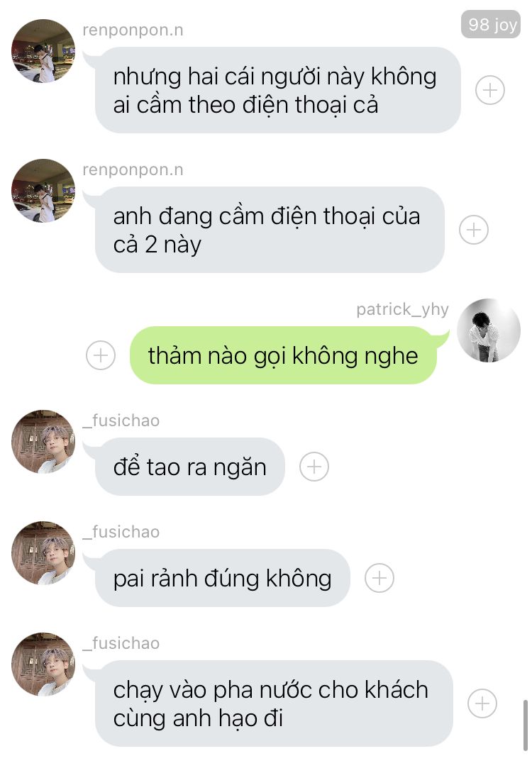Tap the '98 joy' badge
The width and height of the screenshot is (532, 768).
[x=490, y=24]
